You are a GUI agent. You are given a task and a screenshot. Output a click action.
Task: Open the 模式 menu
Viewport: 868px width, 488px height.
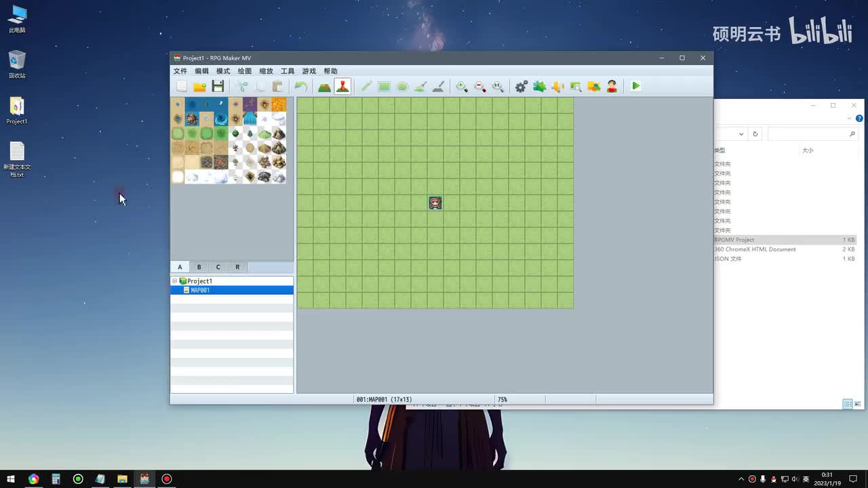223,71
